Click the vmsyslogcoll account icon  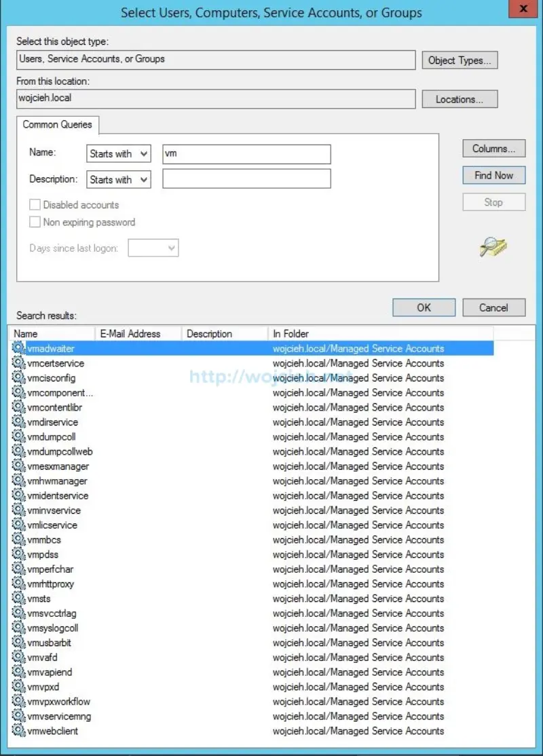point(19,628)
